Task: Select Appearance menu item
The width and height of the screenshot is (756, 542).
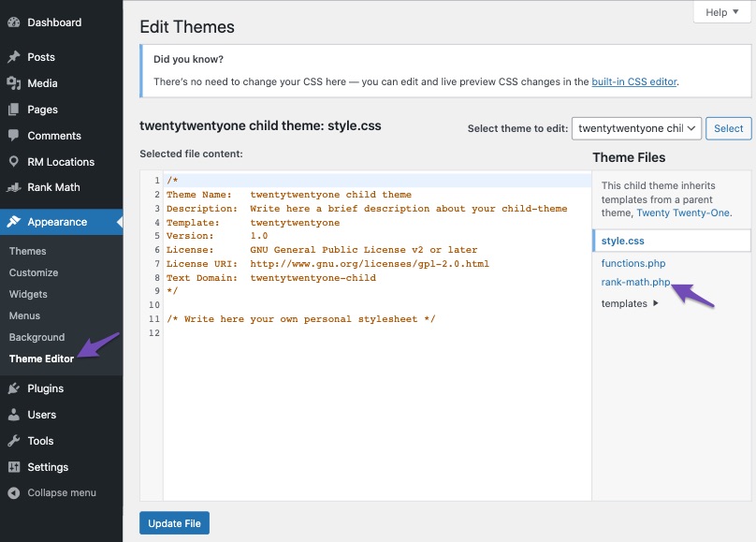Action: click(61, 222)
